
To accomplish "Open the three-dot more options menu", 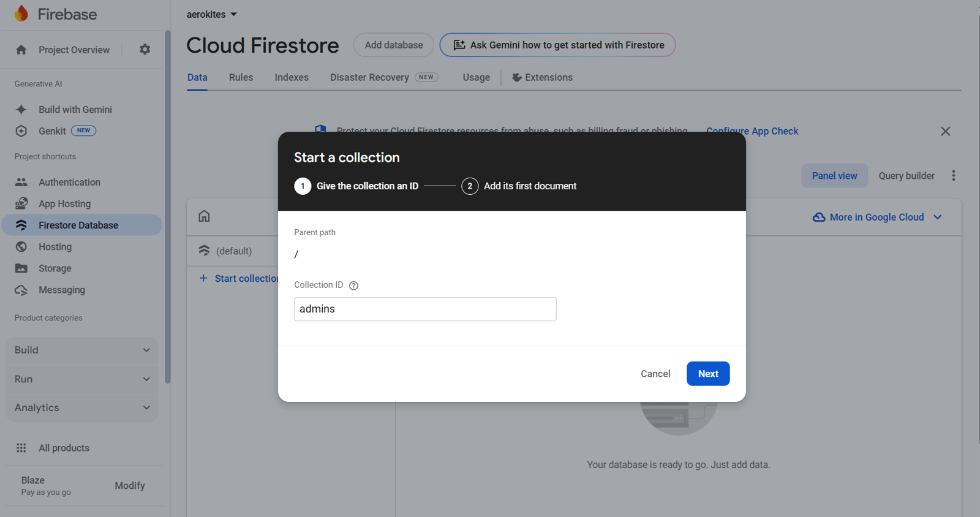I will click(x=954, y=176).
